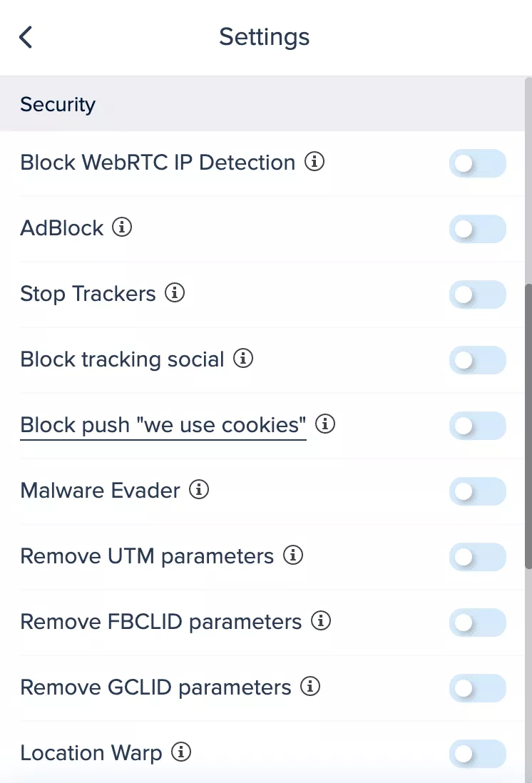Image resolution: width=532 pixels, height=783 pixels.
Task: Click the Location Warp info icon
Action: 182,752
